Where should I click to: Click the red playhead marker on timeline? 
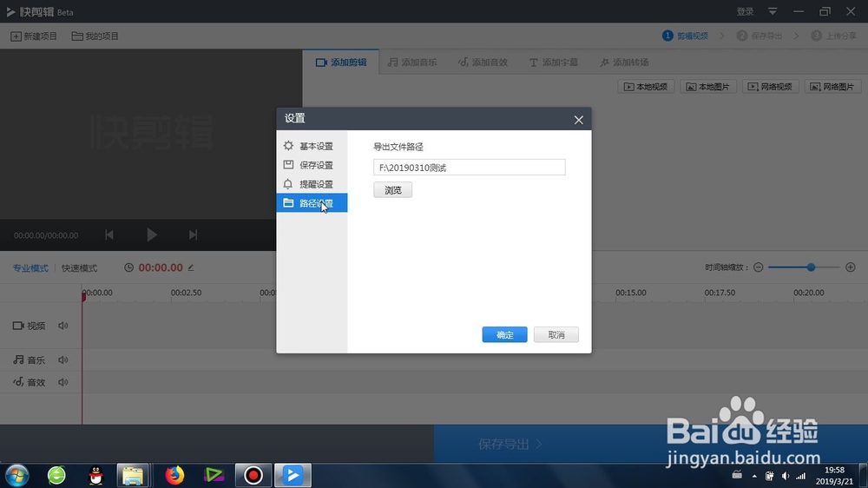tap(83, 296)
